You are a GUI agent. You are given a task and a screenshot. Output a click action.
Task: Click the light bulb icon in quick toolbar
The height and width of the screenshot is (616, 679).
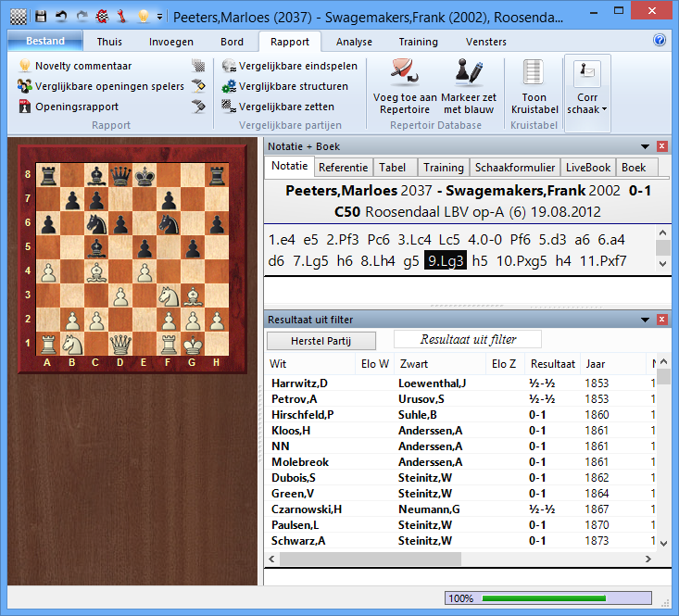click(x=143, y=17)
